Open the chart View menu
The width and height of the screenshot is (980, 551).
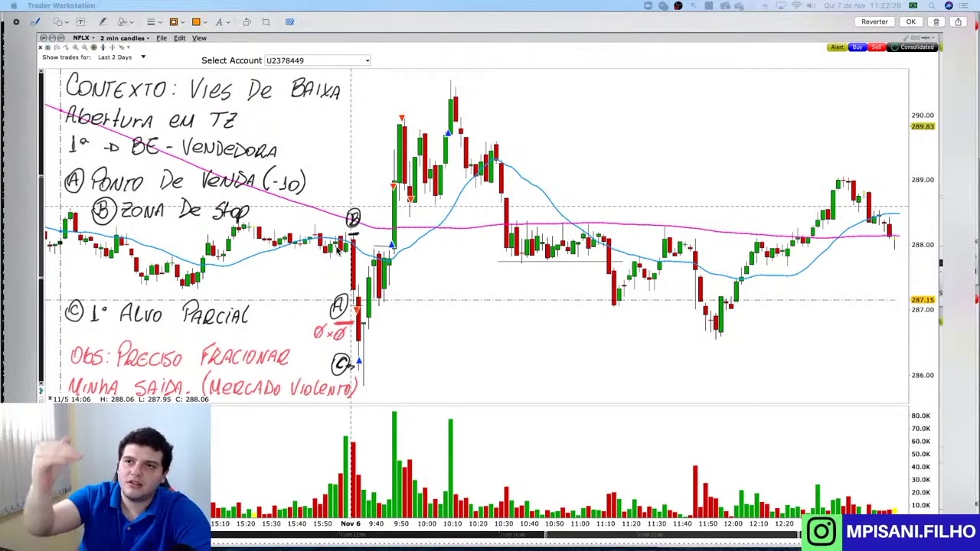199,38
